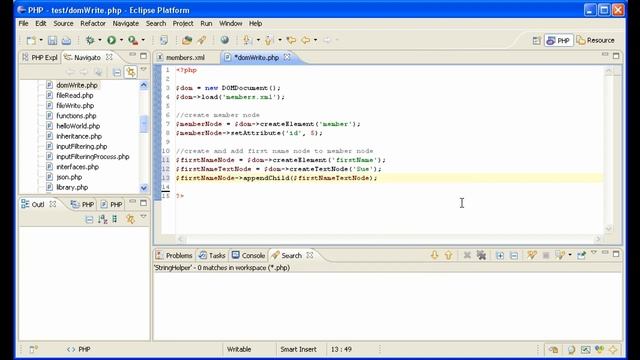Open the Window menu

point(231,23)
